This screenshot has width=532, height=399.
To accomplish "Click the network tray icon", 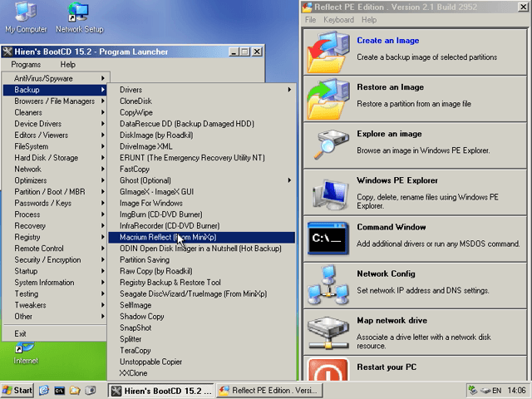I will pyautogui.click(x=473, y=391).
